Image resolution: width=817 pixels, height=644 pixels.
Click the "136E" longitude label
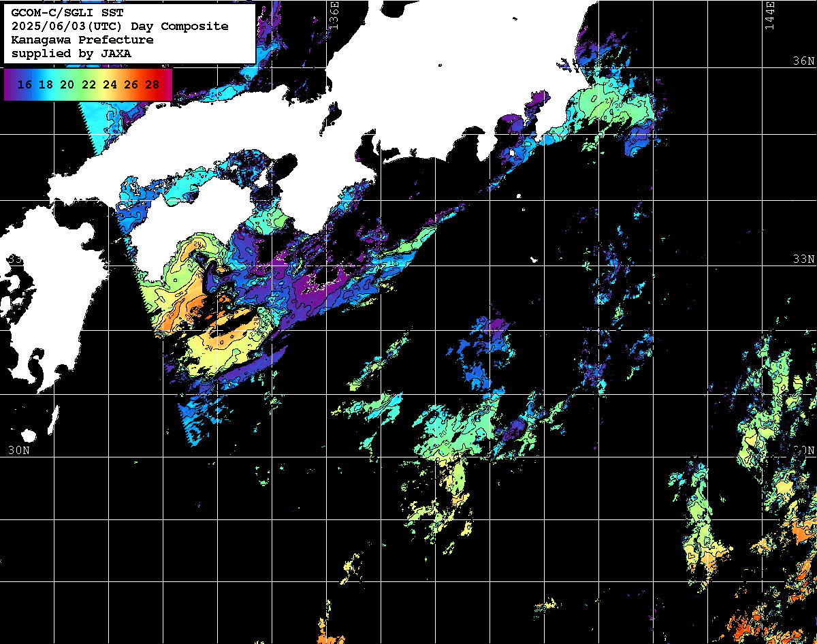pos(334,15)
